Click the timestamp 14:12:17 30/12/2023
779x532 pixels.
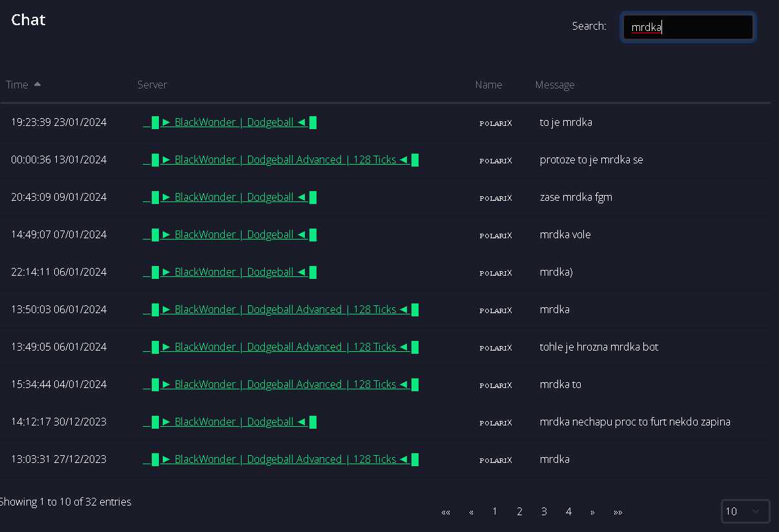click(59, 422)
